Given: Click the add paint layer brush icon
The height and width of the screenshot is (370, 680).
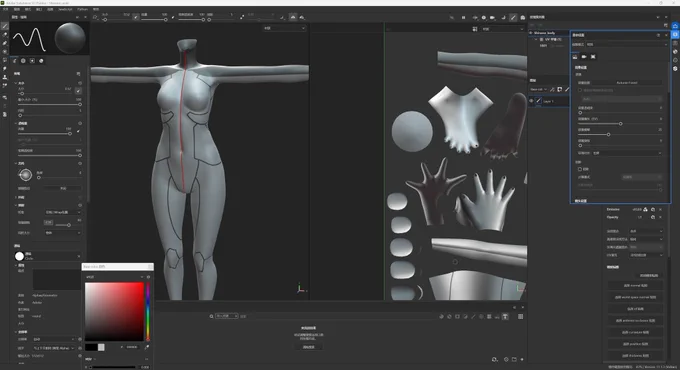Looking at the screenshot, I should (x=567, y=89).
